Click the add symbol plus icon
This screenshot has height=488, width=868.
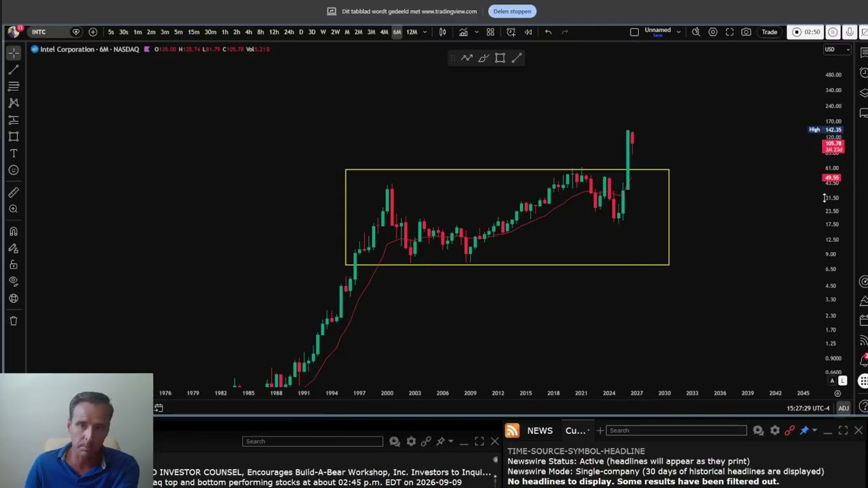coord(93,32)
